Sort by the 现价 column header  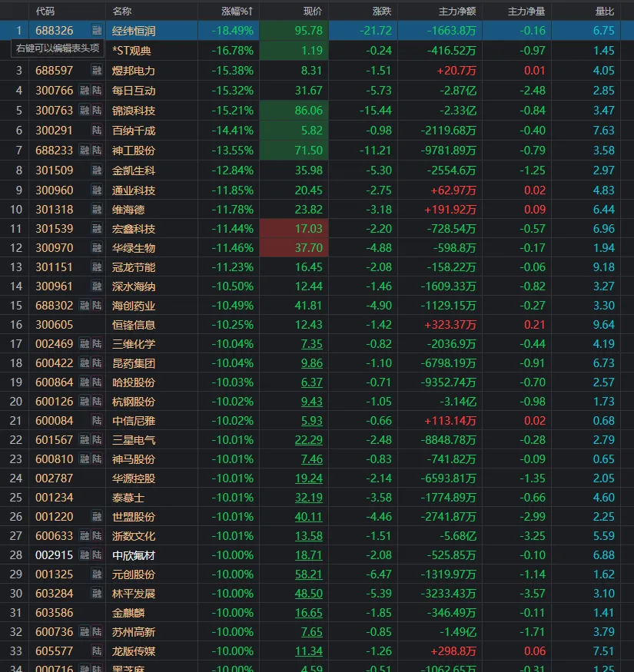pos(312,12)
